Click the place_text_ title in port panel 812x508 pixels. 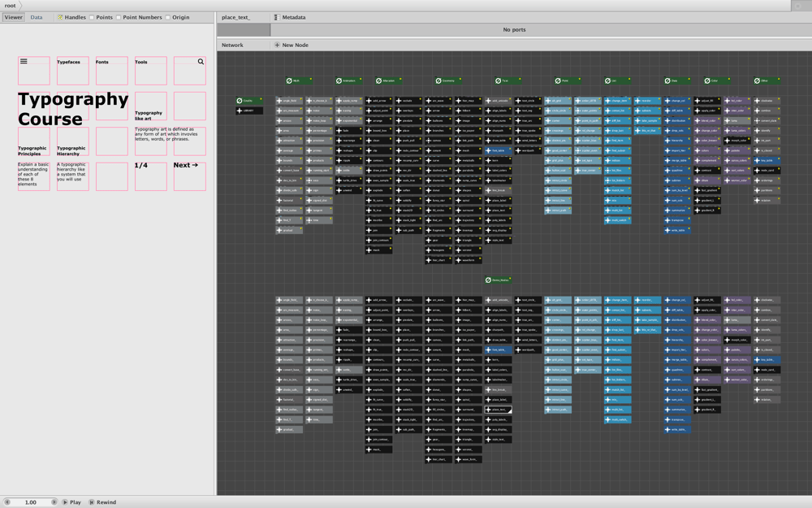235,17
